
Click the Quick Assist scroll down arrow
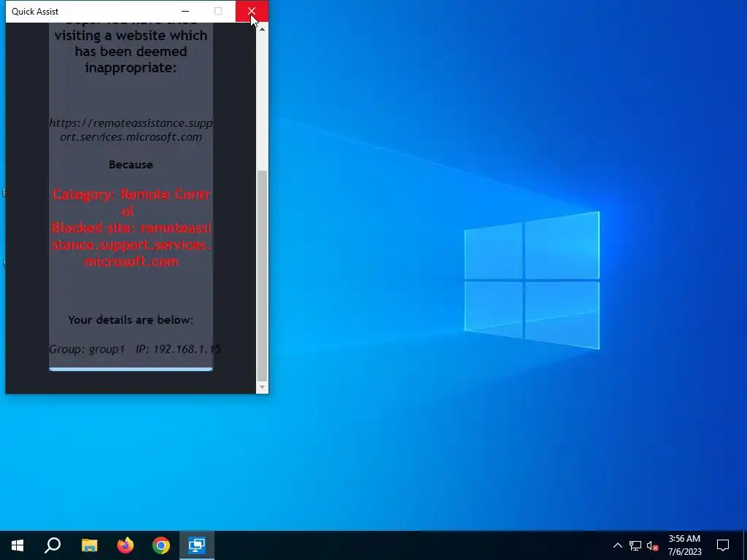262,387
